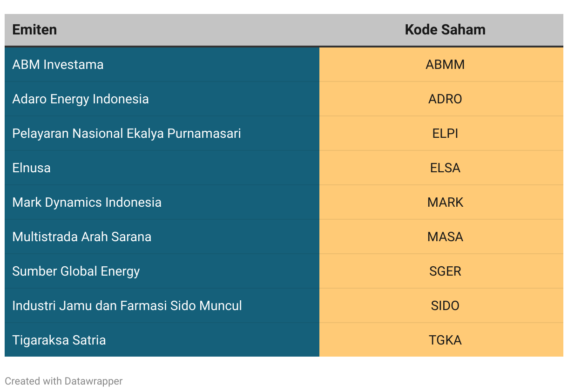Select the Elnusa emiten cell

point(162,168)
